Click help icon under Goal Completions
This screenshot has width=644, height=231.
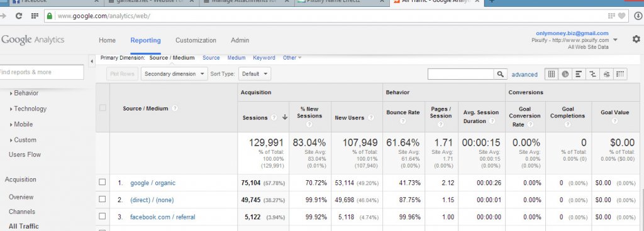(x=567, y=124)
